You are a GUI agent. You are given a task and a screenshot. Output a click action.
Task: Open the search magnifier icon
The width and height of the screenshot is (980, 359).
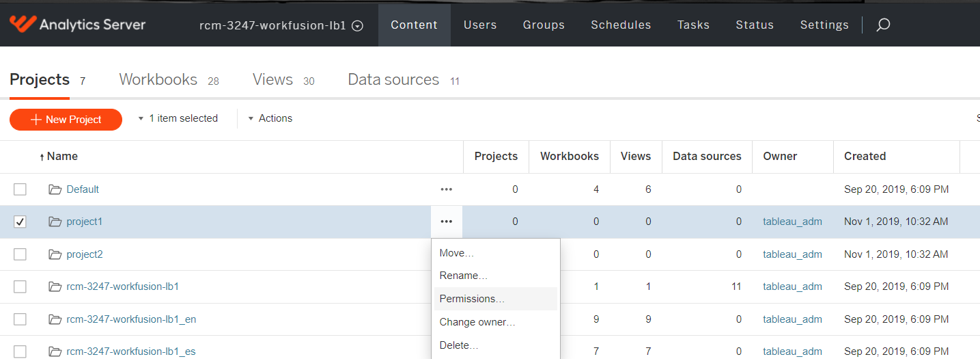coord(883,25)
